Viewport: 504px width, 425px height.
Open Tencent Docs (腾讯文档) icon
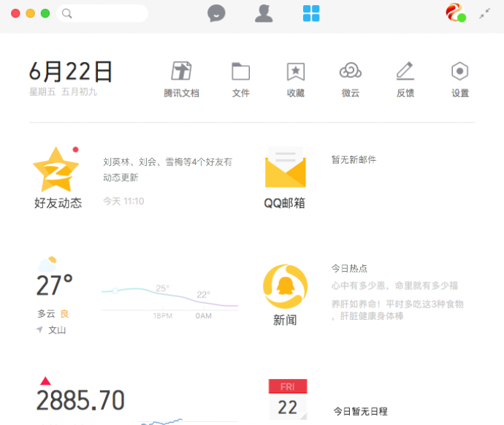click(181, 71)
